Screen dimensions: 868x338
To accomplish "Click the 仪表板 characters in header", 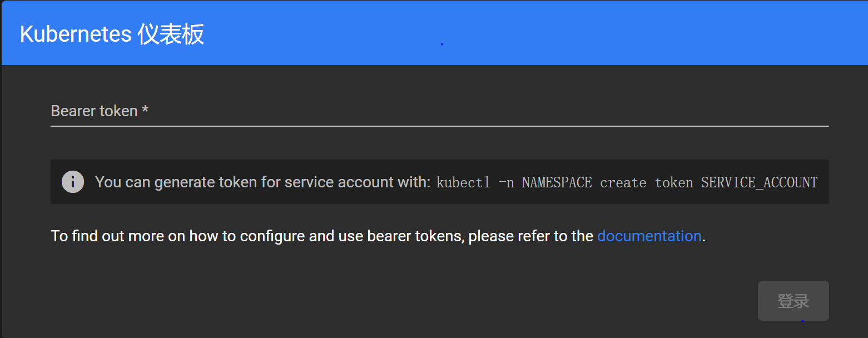I will (x=171, y=34).
